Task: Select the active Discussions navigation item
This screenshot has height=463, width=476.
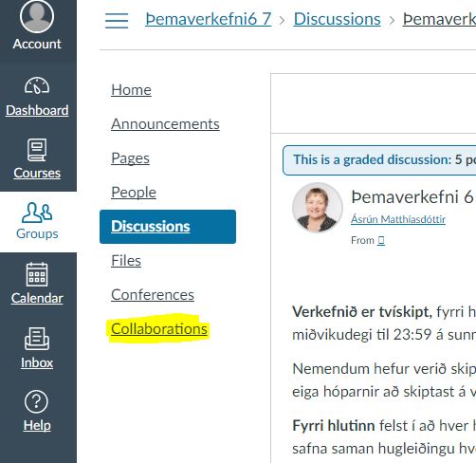Action: 168,227
